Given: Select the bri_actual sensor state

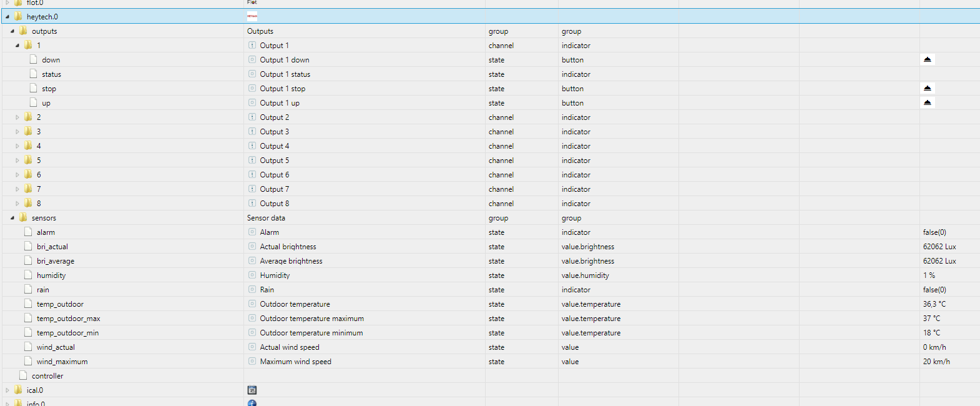Looking at the screenshot, I should (52, 247).
